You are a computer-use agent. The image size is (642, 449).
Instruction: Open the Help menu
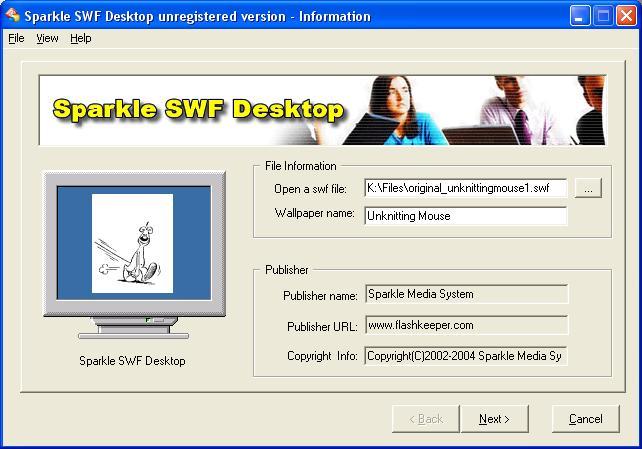click(x=81, y=38)
